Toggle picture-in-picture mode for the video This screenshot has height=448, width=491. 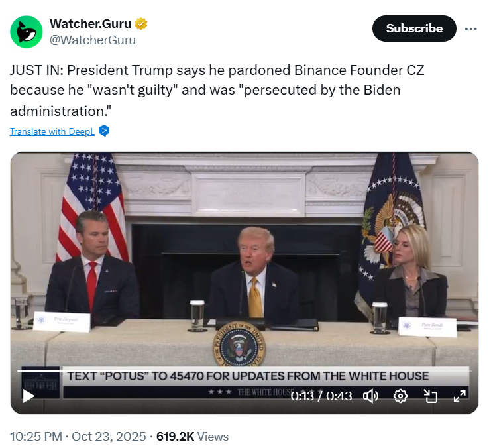tap(431, 396)
